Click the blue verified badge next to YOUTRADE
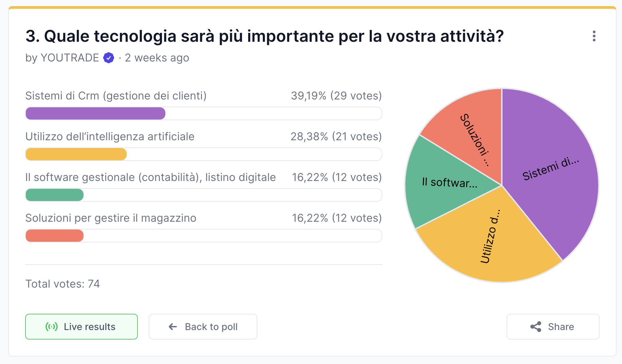The image size is (622, 364). click(109, 58)
